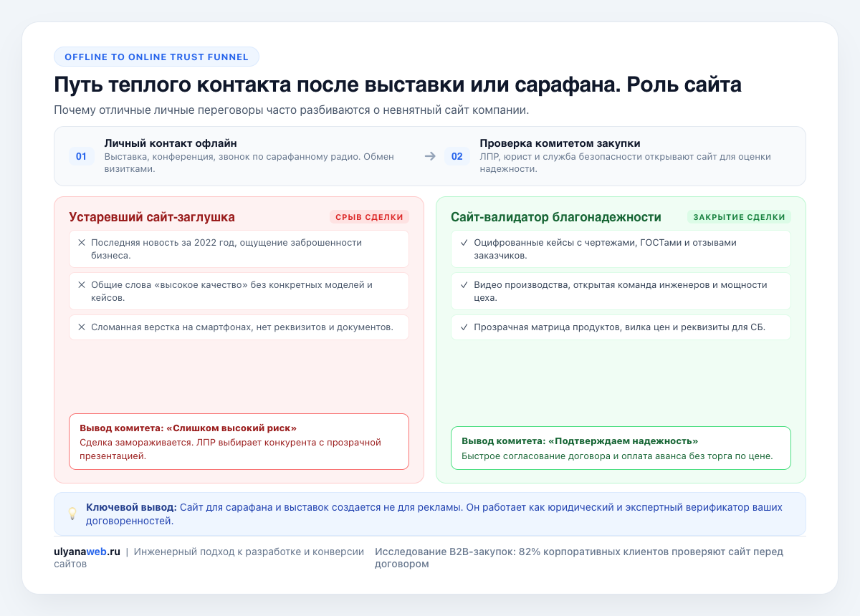Click the 'Сайт-валидатор благонадежности' card title
The width and height of the screenshot is (860, 616).
556,217
